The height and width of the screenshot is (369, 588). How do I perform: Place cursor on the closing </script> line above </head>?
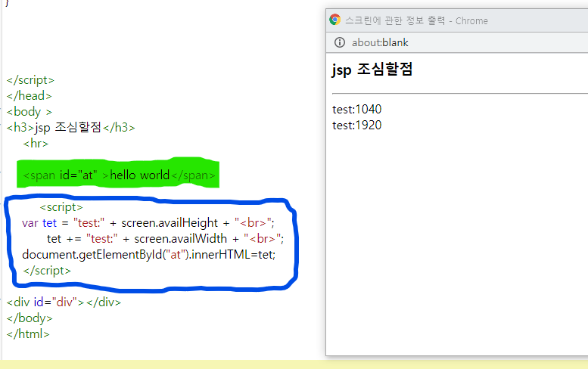tap(30, 80)
